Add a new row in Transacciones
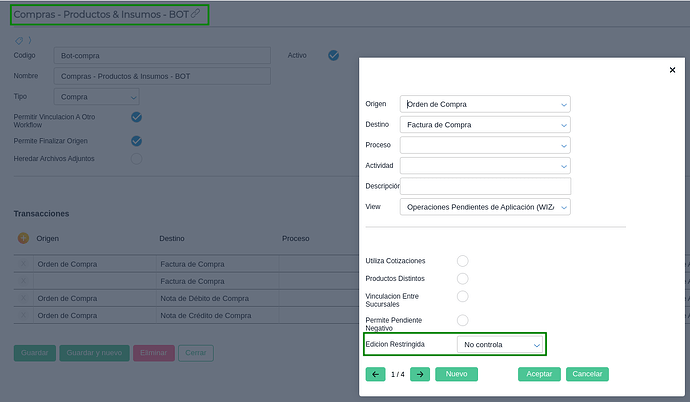The width and height of the screenshot is (690, 402). [23, 238]
